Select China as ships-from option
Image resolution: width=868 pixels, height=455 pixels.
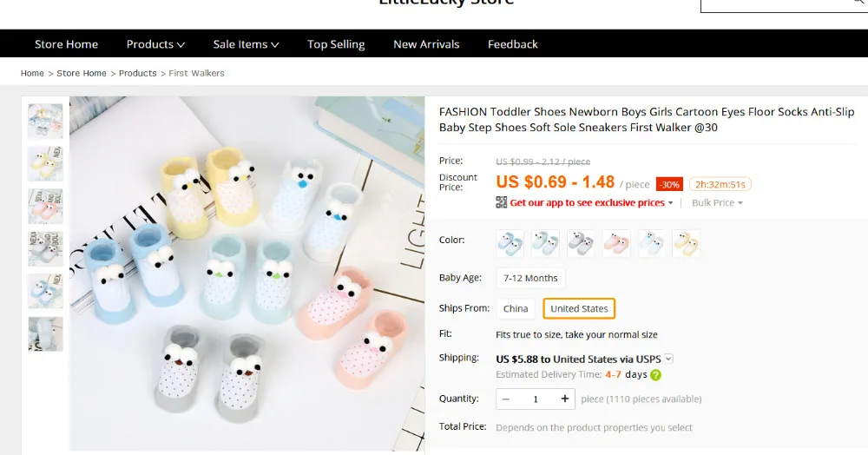point(516,308)
